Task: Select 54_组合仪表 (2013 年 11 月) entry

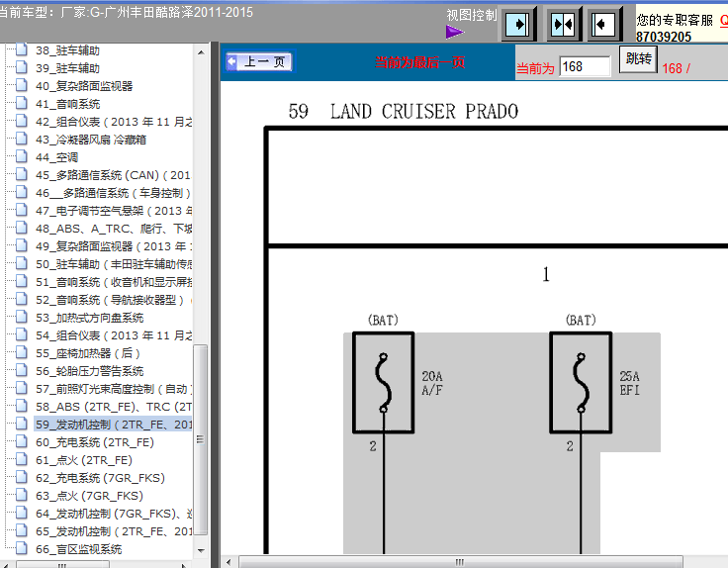Action: click(114, 335)
